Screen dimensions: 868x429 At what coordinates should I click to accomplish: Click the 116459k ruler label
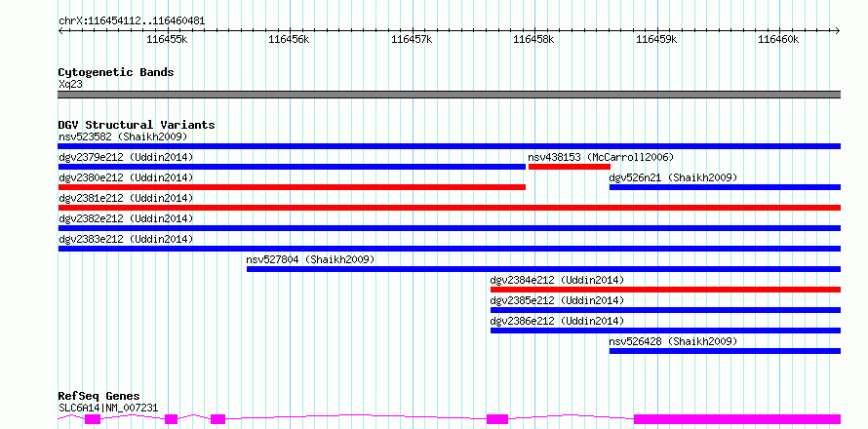[x=656, y=39]
